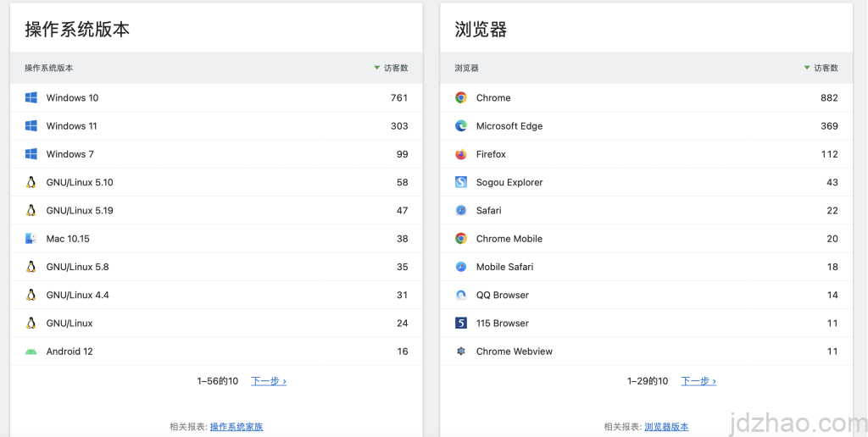Click the Safari compass icon

tap(461, 210)
